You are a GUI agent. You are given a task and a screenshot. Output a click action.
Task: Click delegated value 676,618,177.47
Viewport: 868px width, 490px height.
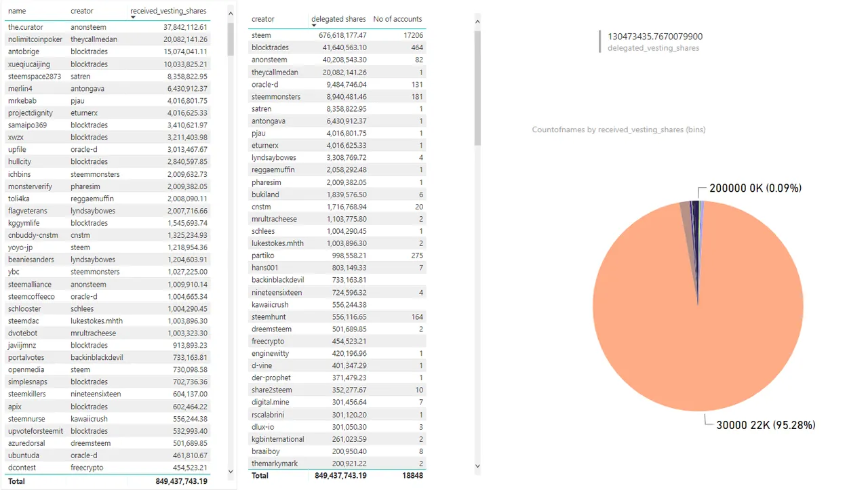pyautogui.click(x=342, y=35)
